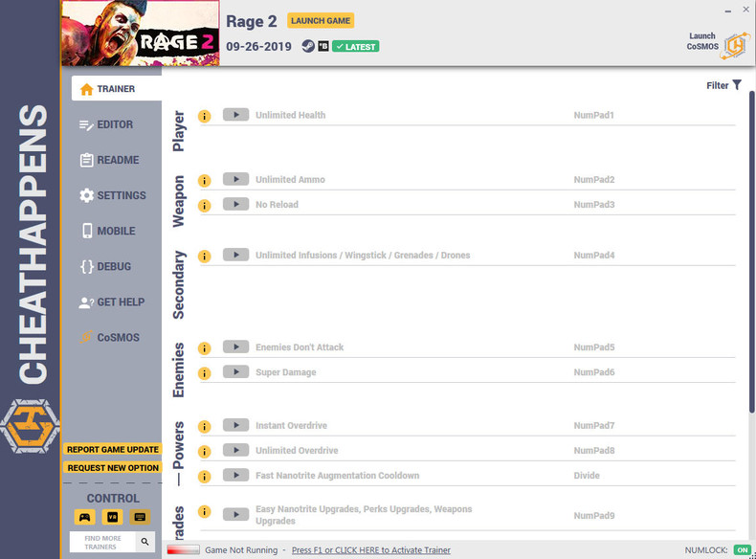This screenshot has width=756, height=559.
Task: Show info for Enemies Don't Attack
Action: (205, 348)
